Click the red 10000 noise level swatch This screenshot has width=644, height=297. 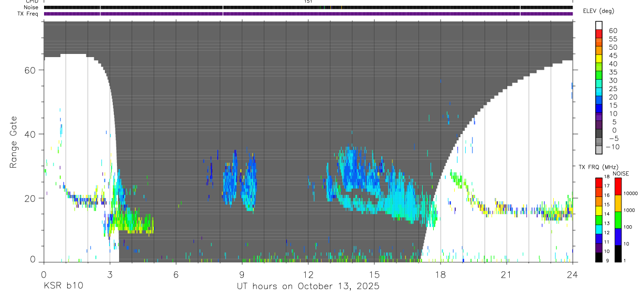[617, 186]
